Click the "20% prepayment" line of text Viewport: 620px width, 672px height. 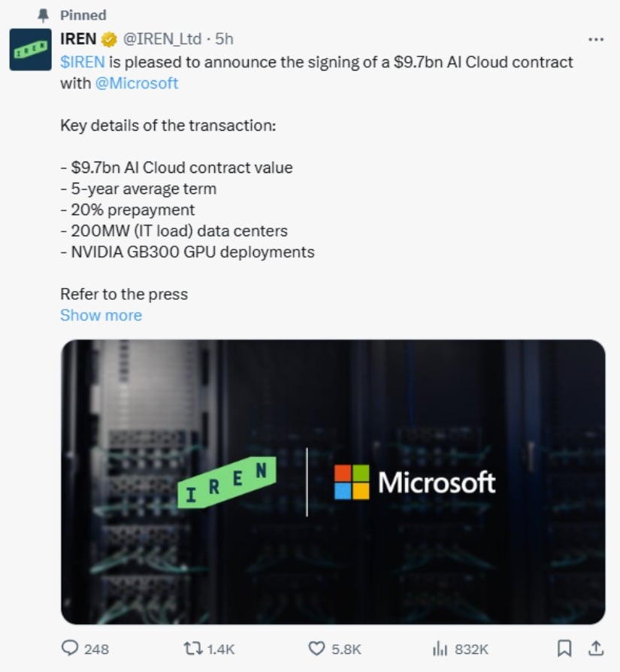click(127, 210)
